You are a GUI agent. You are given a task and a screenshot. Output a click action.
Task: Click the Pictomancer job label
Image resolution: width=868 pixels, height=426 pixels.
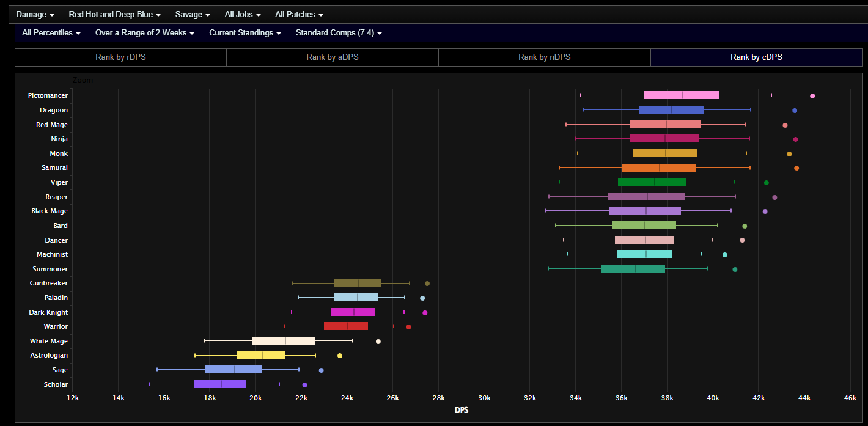pos(48,96)
